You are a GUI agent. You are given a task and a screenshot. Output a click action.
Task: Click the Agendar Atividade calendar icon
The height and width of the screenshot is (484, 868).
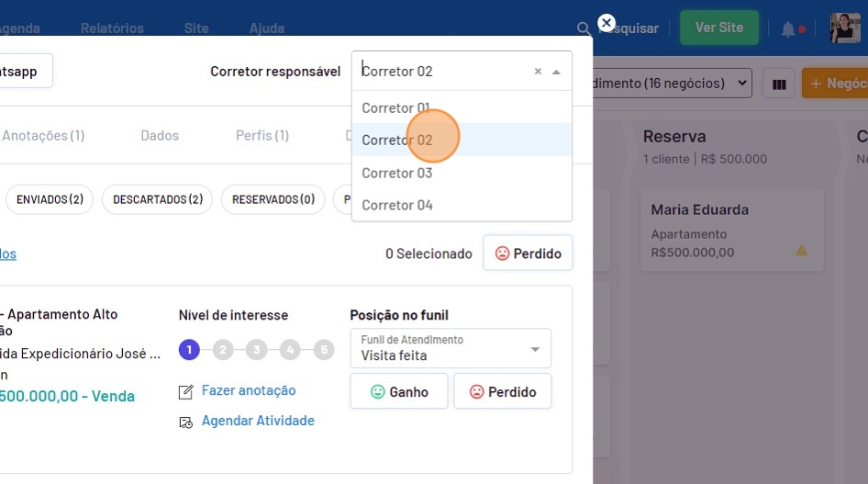click(187, 422)
